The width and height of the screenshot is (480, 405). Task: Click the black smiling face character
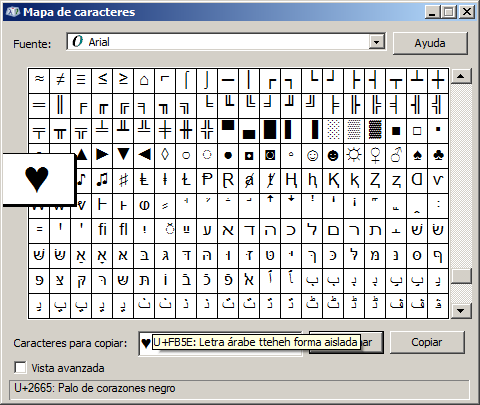pyautogui.click(x=333, y=155)
